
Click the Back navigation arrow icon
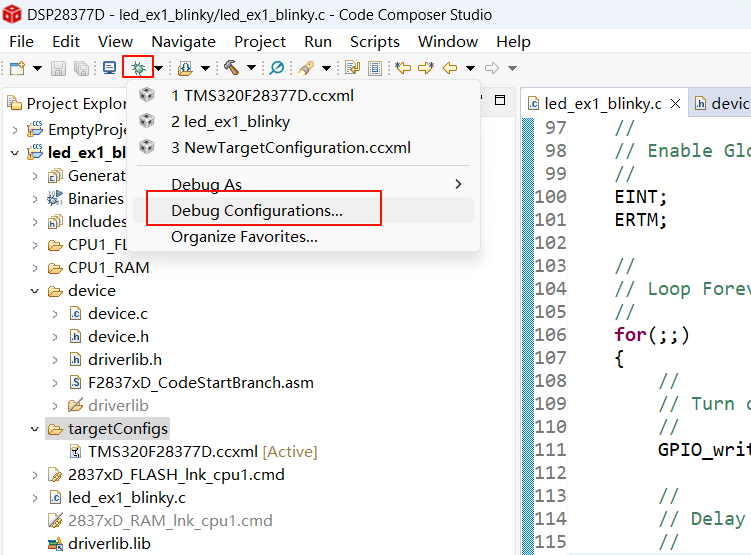click(x=450, y=68)
